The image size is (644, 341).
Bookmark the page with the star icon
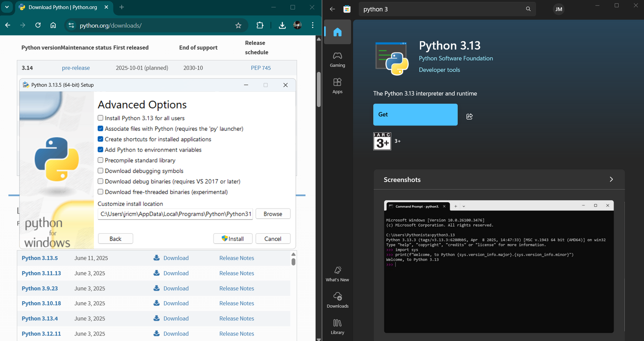[238, 25]
